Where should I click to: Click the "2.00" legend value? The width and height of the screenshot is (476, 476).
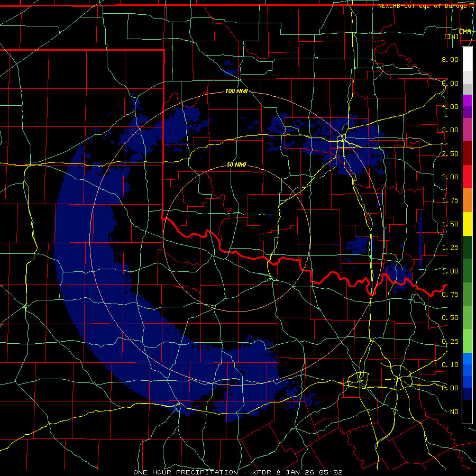click(450, 177)
